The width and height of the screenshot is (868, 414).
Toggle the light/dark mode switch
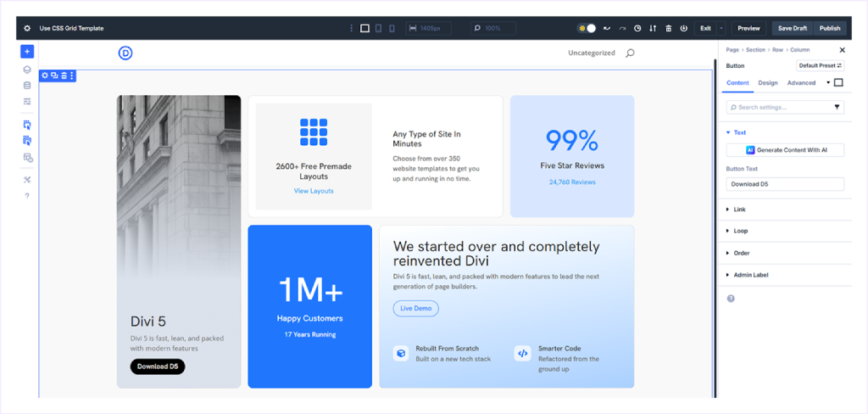[x=587, y=28]
